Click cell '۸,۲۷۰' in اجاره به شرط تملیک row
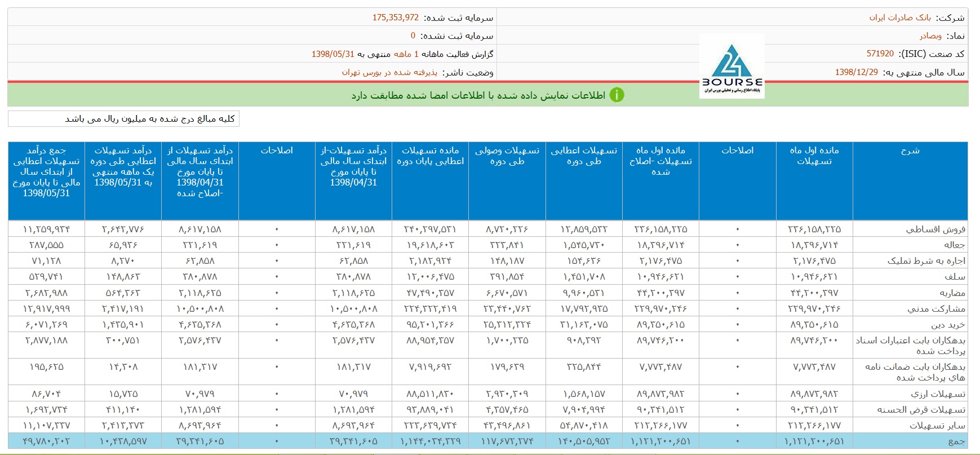 [123, 260]
